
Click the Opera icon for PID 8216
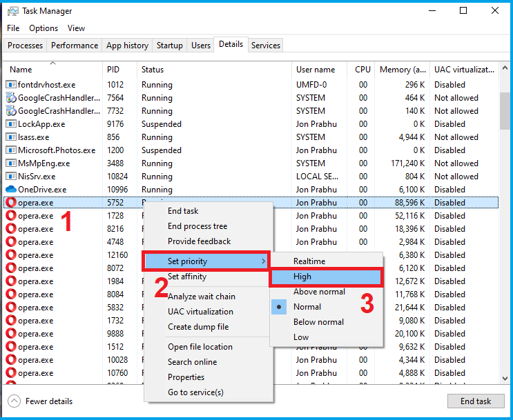click(x=11, y=228)
